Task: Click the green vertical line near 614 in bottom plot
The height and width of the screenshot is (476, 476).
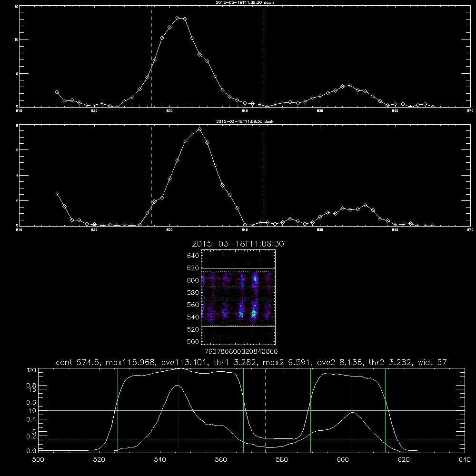Action: [385, 410]
